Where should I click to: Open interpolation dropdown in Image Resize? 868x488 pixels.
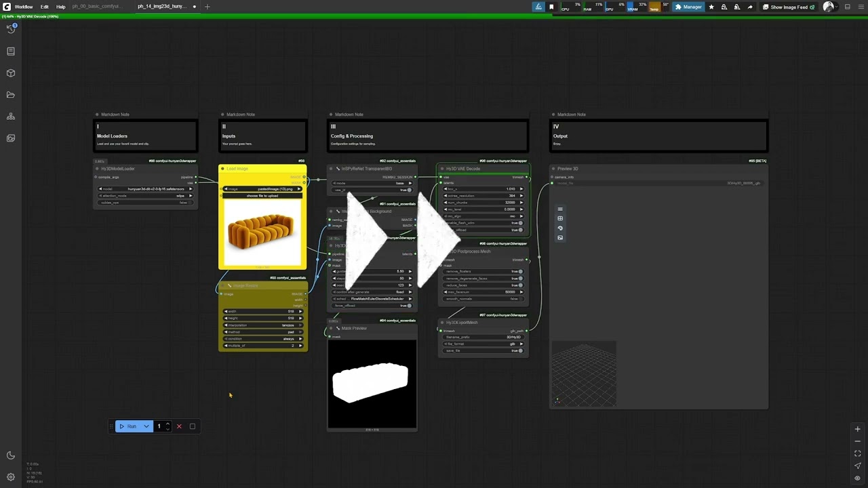[263, 325]
